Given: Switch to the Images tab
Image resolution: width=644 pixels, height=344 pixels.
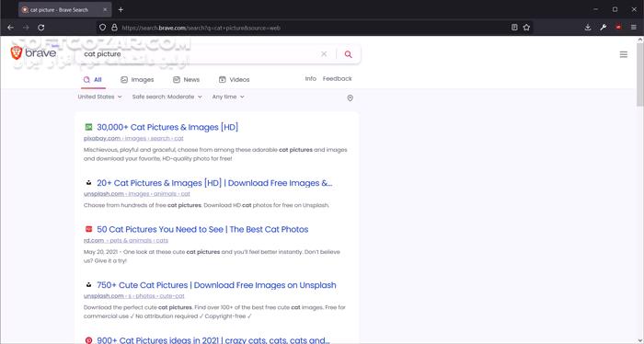Looking at the screenshot, I should tap(137, 80).
